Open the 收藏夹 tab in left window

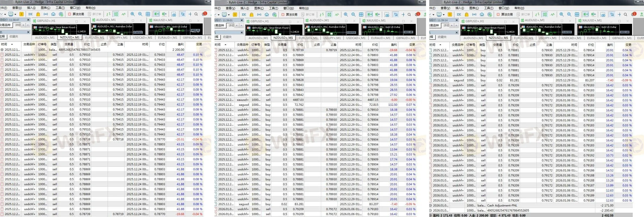tap(14, 37)
